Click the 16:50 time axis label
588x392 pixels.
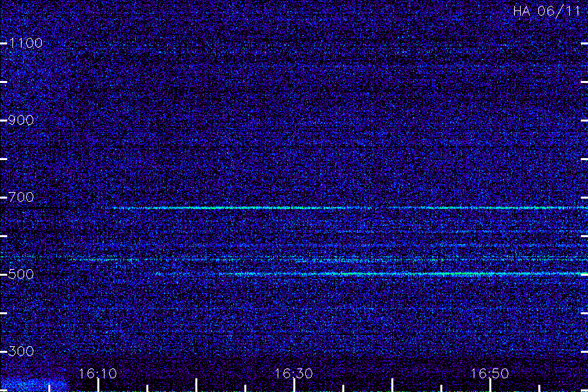click(489, 374)
